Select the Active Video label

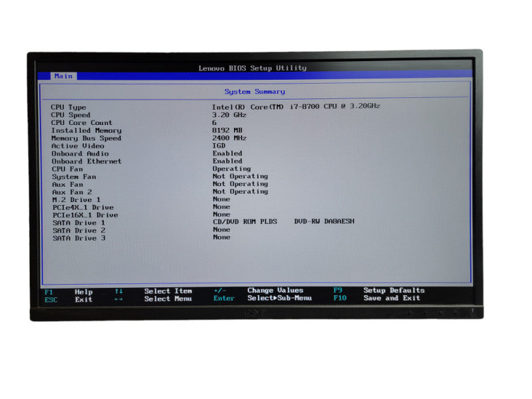78,146
